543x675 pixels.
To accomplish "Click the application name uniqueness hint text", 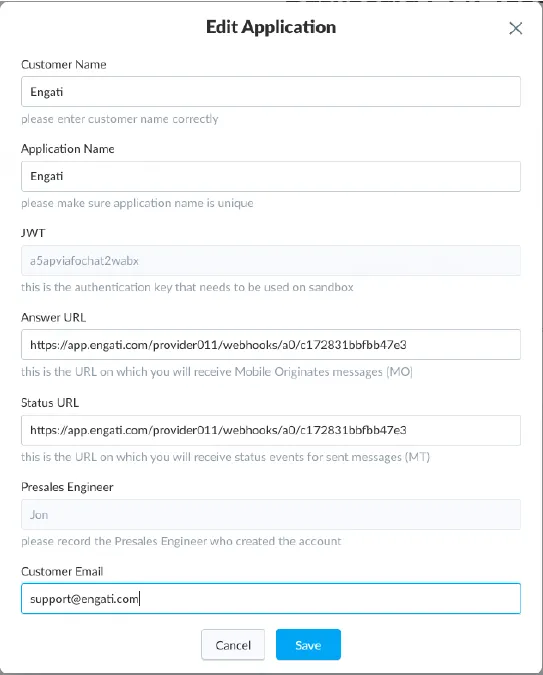I will (x=137, y=203).
